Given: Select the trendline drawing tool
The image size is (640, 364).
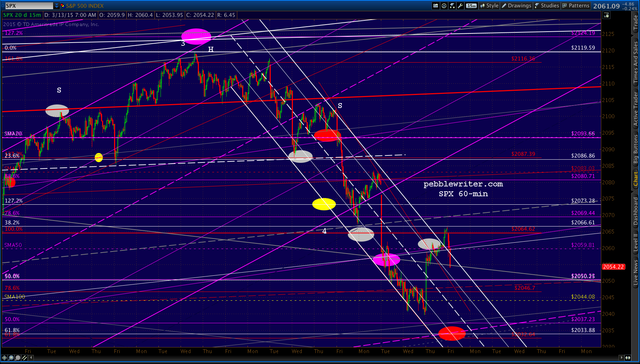Looking at the screenshot, I should coord(24,358).
